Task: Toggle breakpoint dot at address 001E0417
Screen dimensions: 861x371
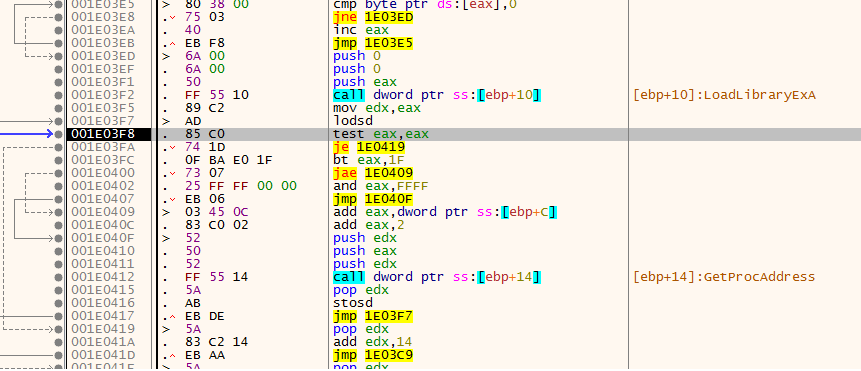Action: (59, 316)
